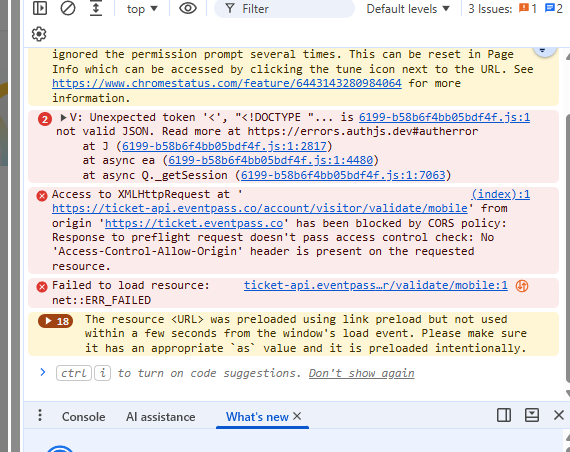Open the orange issues count badge
This screenshot has height=452, width=570.
click(527, 8)
